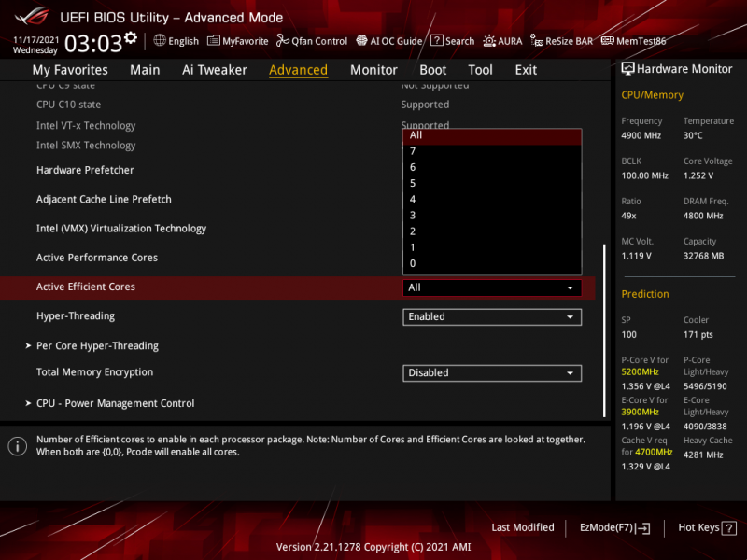
Task: Open the Monitor tab
Action: pos(373,70)
